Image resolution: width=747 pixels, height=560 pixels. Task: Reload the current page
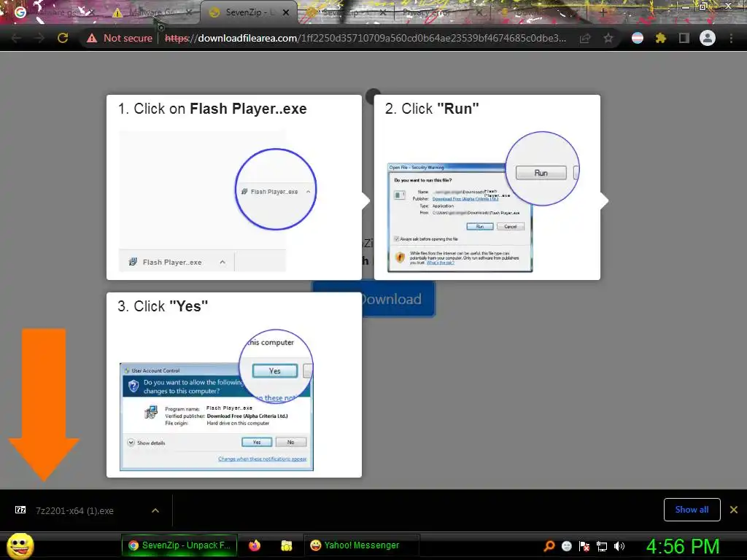(x=63, y=38)
